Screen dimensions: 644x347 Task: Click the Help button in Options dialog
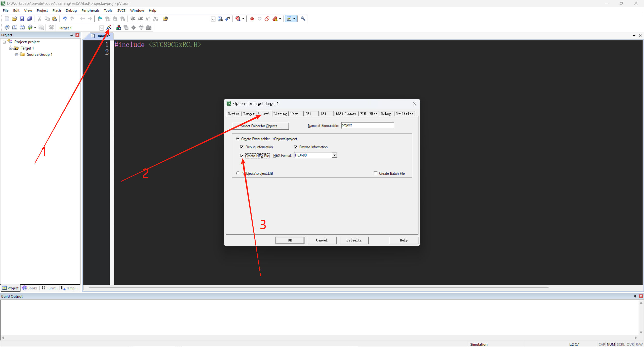pyautogui.click(x=404, y=240)
